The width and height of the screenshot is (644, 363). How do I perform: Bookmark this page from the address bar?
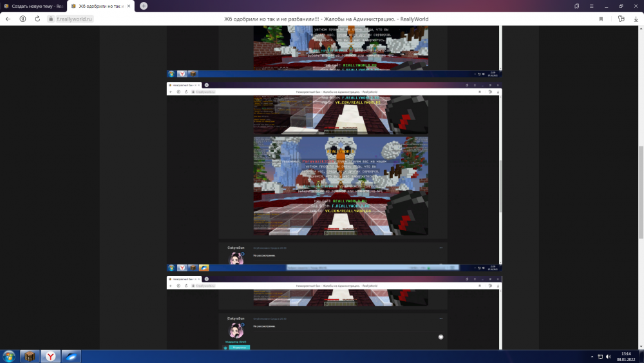(x=601, y=19)
